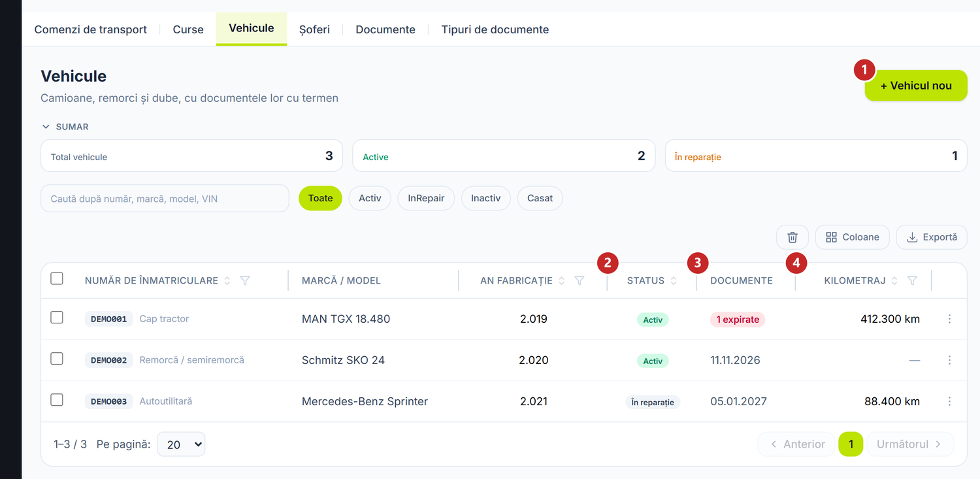
Task: Collapse the Sumar summary section
Action: click(x=65, y=127)
